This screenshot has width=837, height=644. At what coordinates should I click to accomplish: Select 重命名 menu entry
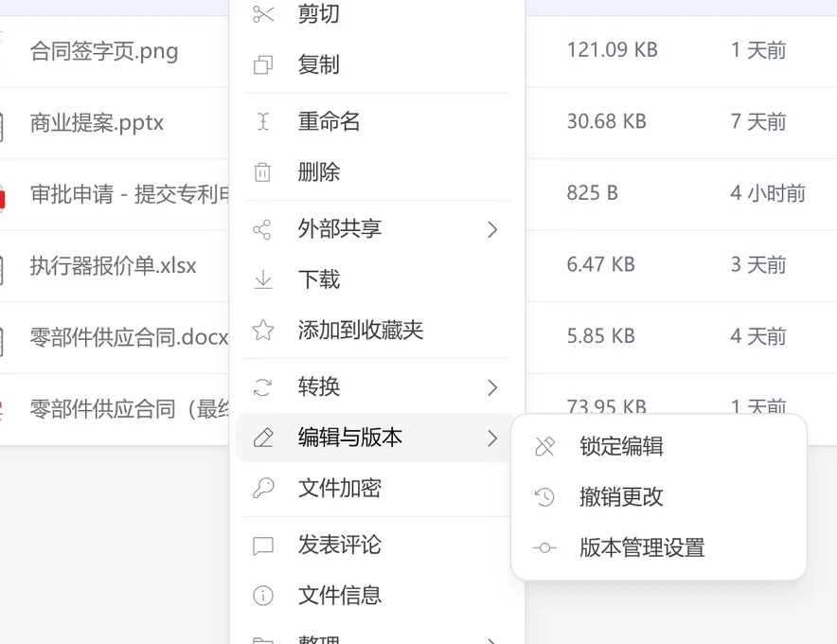point(377,122)
